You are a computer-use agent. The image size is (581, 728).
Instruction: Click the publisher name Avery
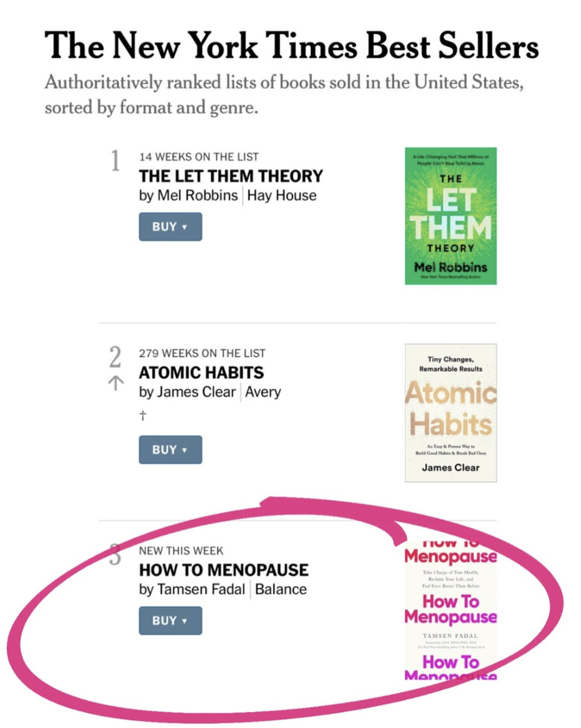pyautogui.click(x=263, y=392)
